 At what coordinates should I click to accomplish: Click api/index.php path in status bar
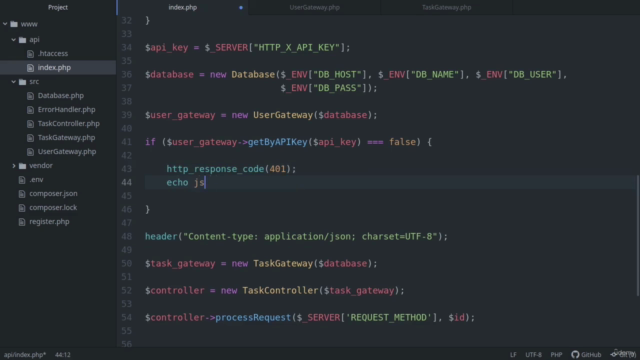click(25, 355)
